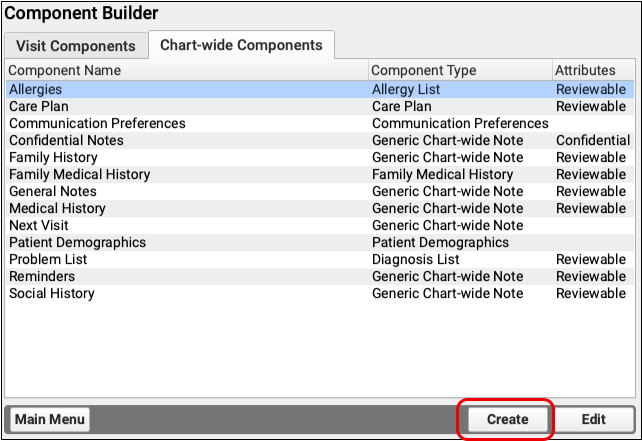Select the Patient Demographics row
This screenshot has width=642, height=441.
(x=77, y=242)
